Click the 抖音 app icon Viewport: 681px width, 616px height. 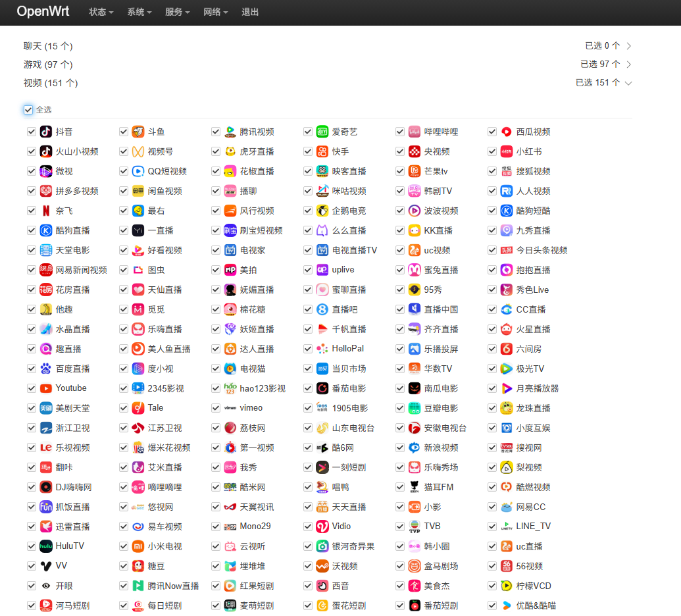click(46, 132)
